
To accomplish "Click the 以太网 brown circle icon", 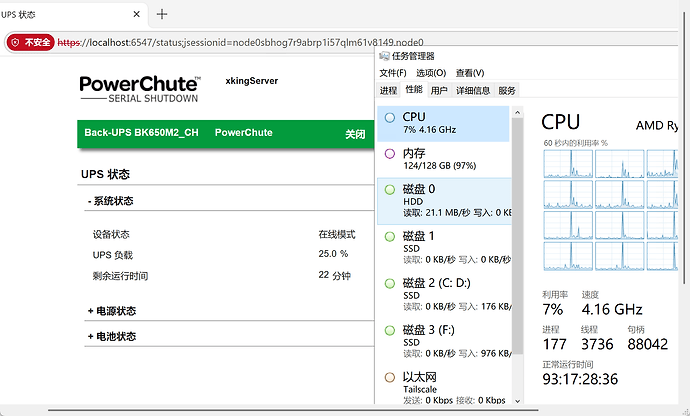I will coord(390,377).
